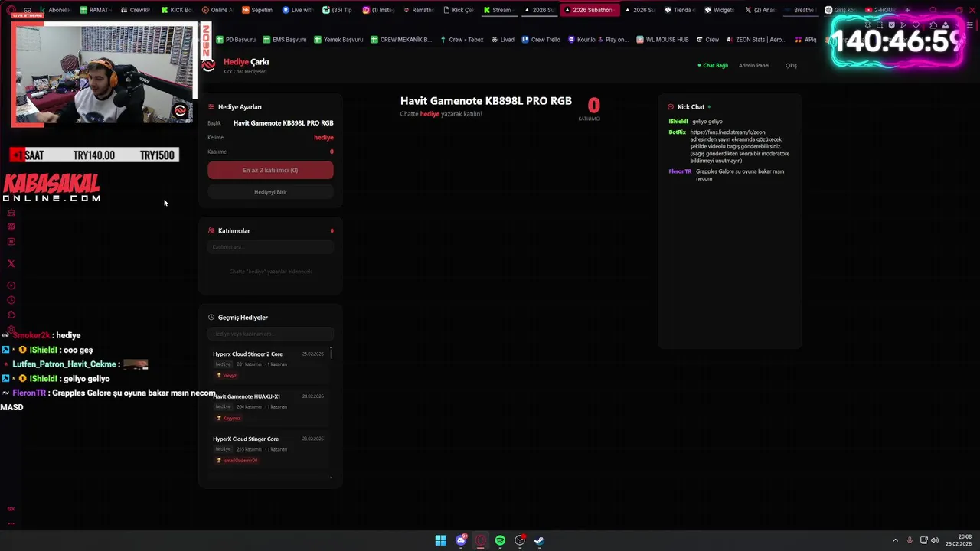
Task: Open the X (Twitter) sidebar icon
Action: click(x=11, y=263)
